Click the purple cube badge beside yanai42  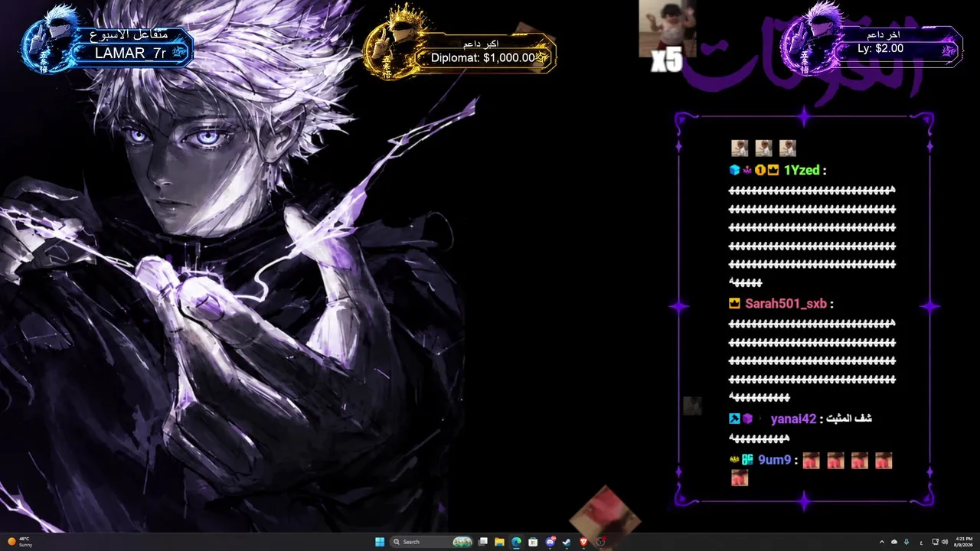(747, 419)
